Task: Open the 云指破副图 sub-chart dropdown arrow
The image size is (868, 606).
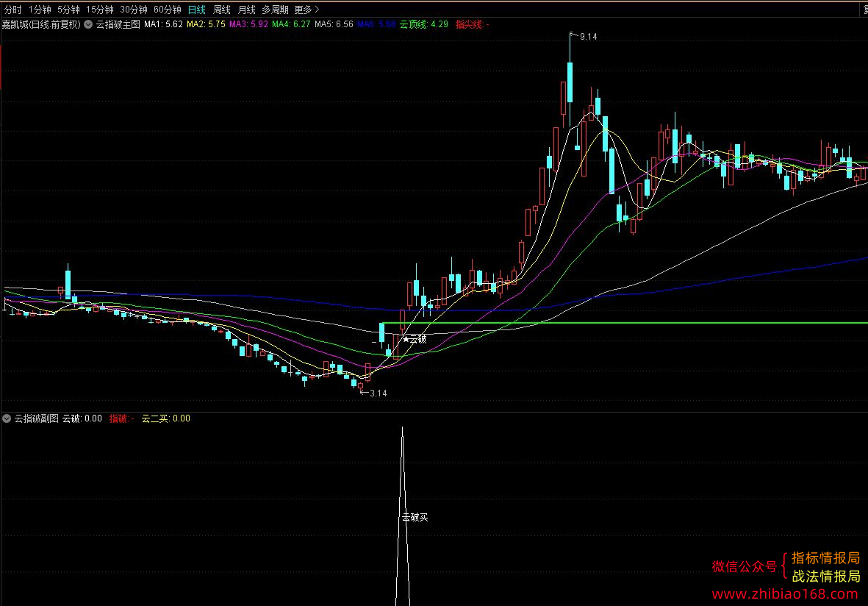Action: (7, 418)
